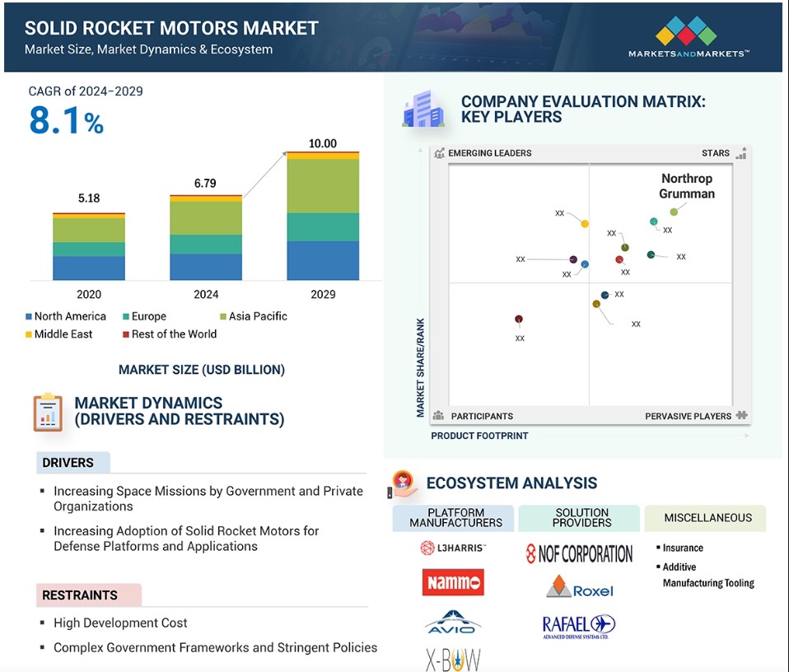
Task: Open the Solution Providers header
Action: pos(581,517)
